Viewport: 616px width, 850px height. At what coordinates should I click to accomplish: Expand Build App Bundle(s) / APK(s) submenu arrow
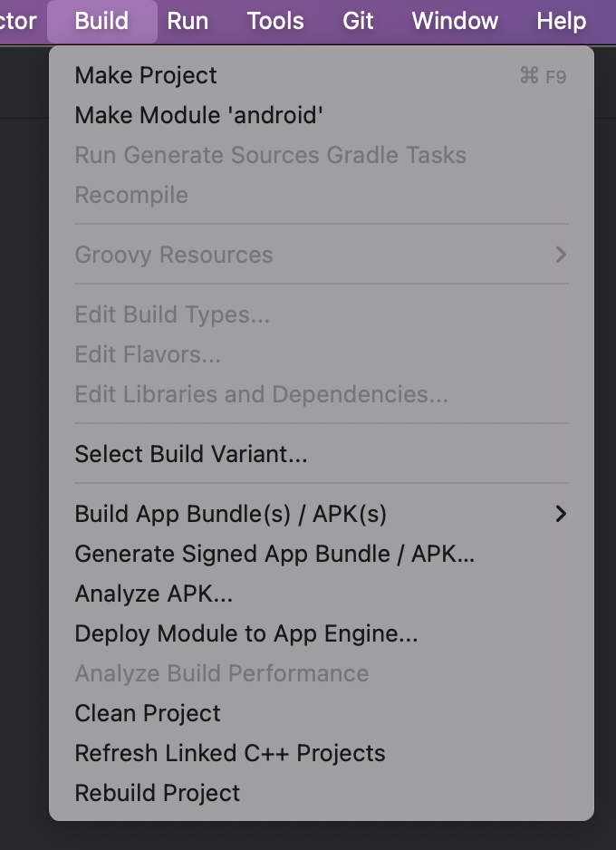coord(561,514)
